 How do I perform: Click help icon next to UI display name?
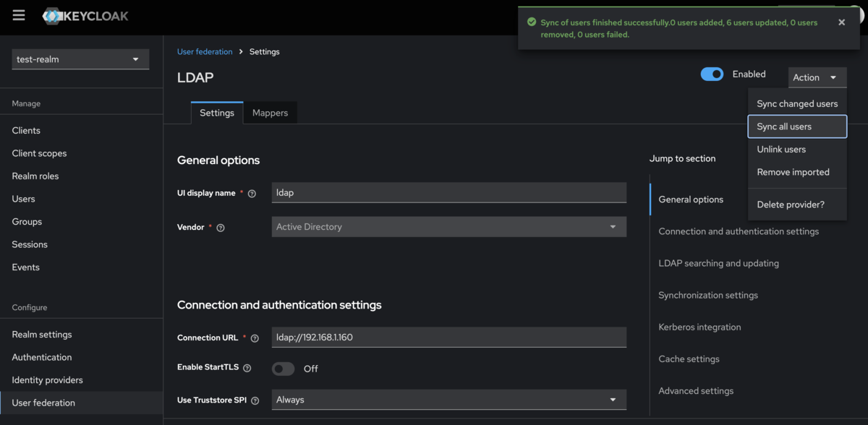pos(252,194)
